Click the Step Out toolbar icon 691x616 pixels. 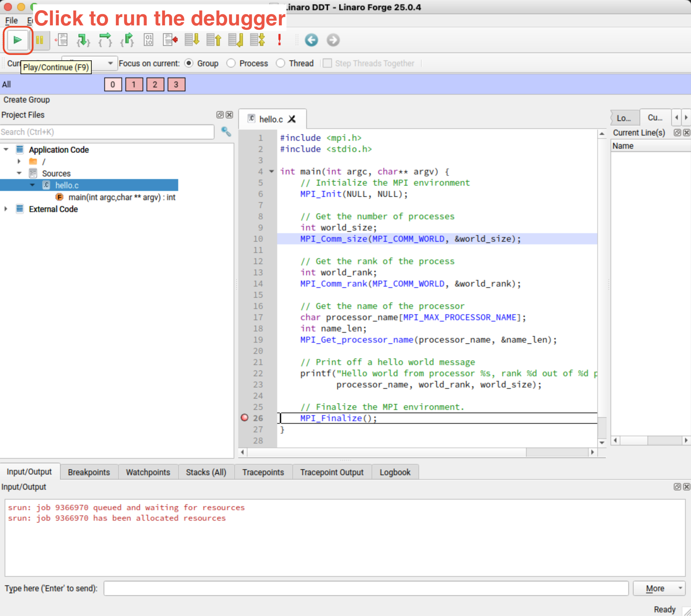click(x=127, y=40)
